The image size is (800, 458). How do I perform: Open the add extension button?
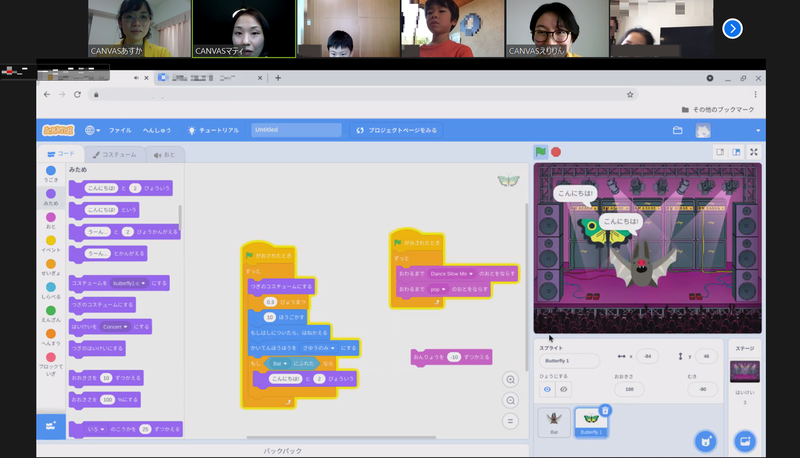50,425
